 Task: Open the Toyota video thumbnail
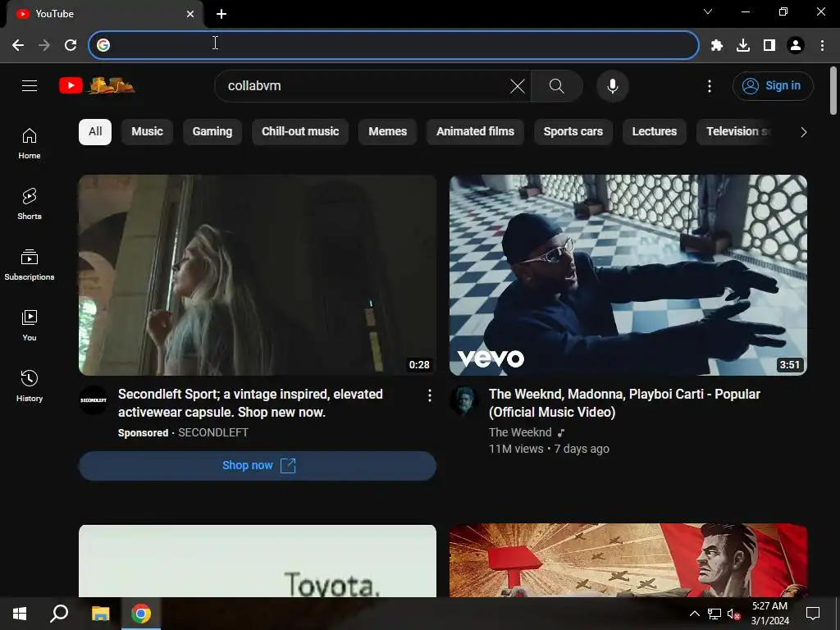(x=258, y=561)
